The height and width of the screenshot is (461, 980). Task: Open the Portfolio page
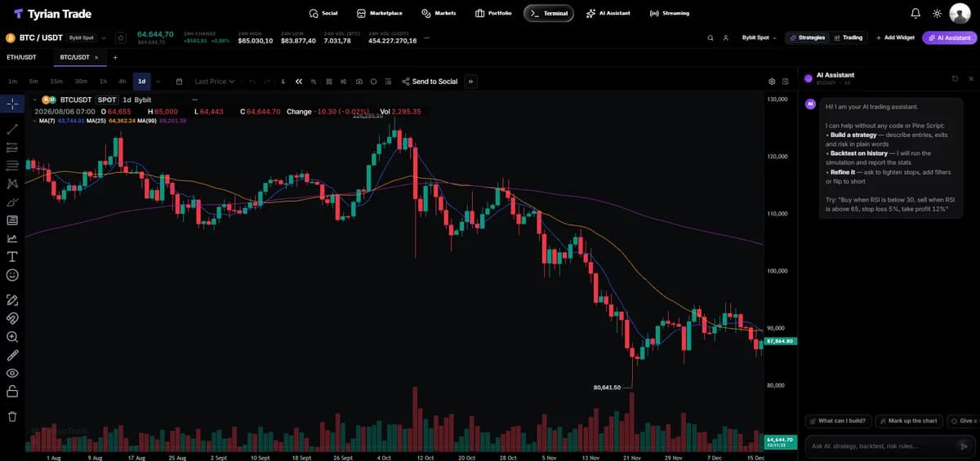493,13
